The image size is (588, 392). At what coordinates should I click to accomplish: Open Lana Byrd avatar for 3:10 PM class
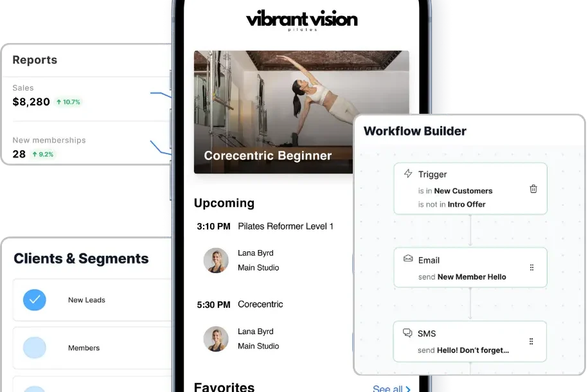click(216, 260)
